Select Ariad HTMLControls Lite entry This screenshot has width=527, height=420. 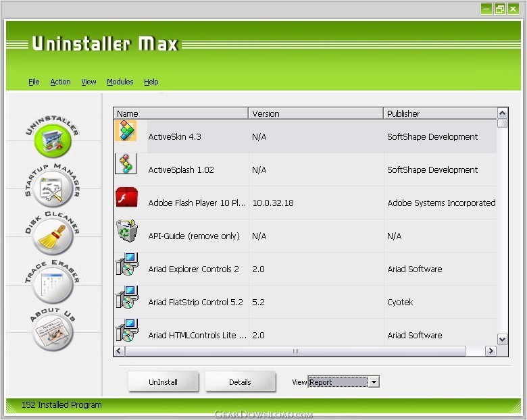point(197,336)
